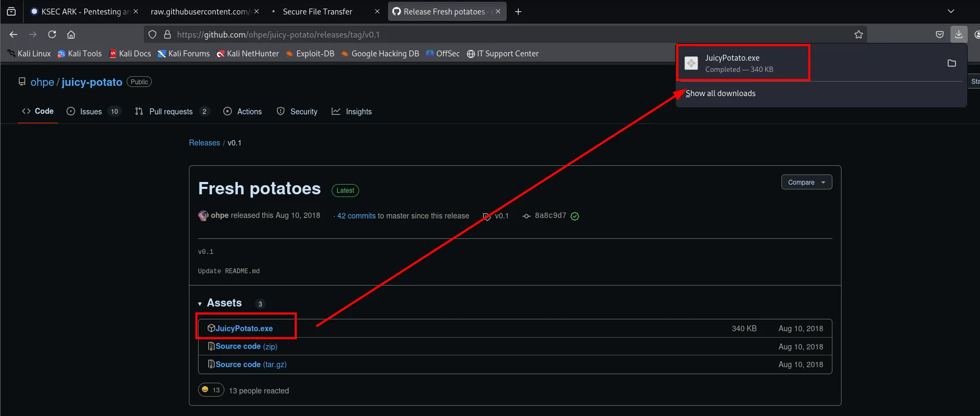This screenshot has width=980, height=416.
Task: Open the Security tab
Action: point(297,112)
